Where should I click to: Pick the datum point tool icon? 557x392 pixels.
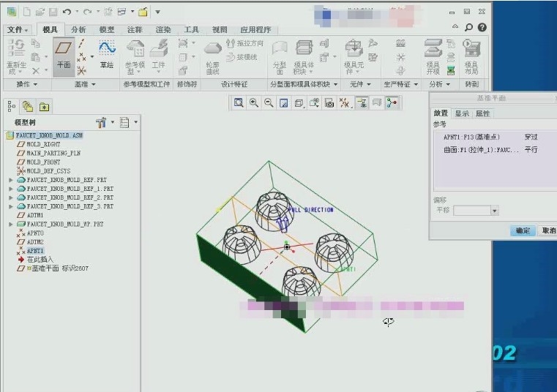coord(82,57)
